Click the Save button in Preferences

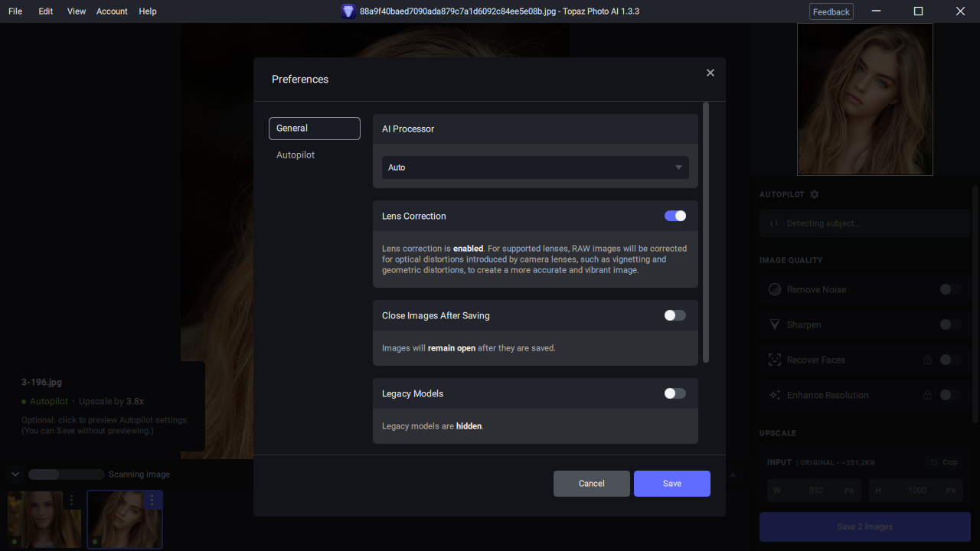click(x=672, y=484)
